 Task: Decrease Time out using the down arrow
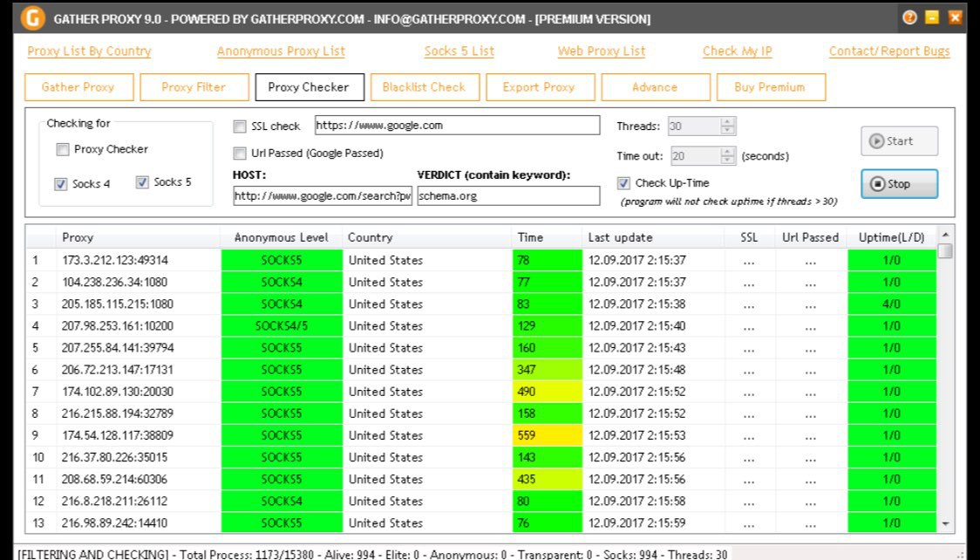tap(728, 160)
